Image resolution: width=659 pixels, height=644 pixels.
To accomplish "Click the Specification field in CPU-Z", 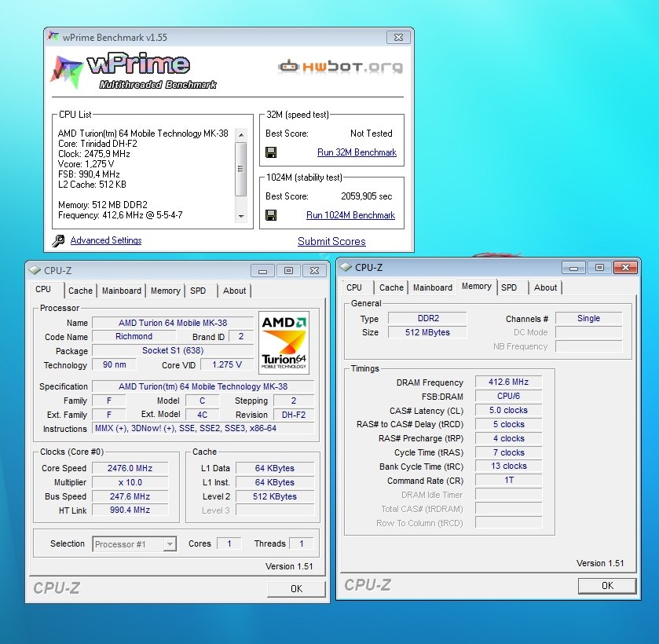I will point(203,386).
